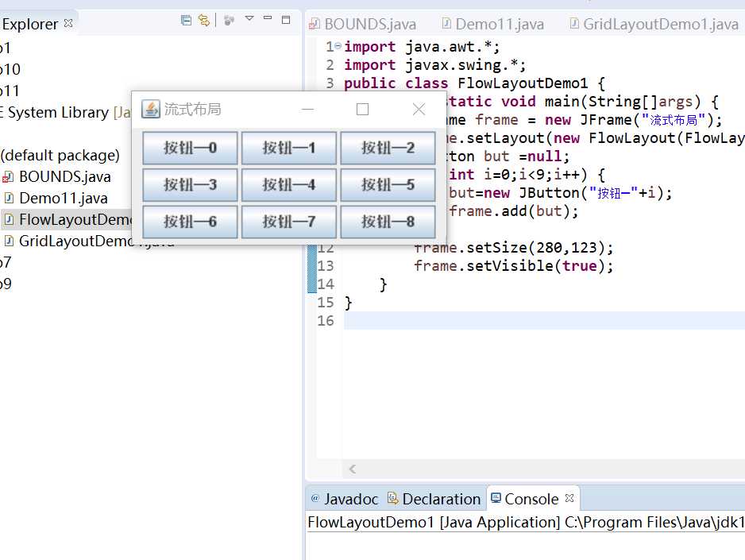
Task: Click the import javax.swing.* line
Action: [x=434, y=65]
